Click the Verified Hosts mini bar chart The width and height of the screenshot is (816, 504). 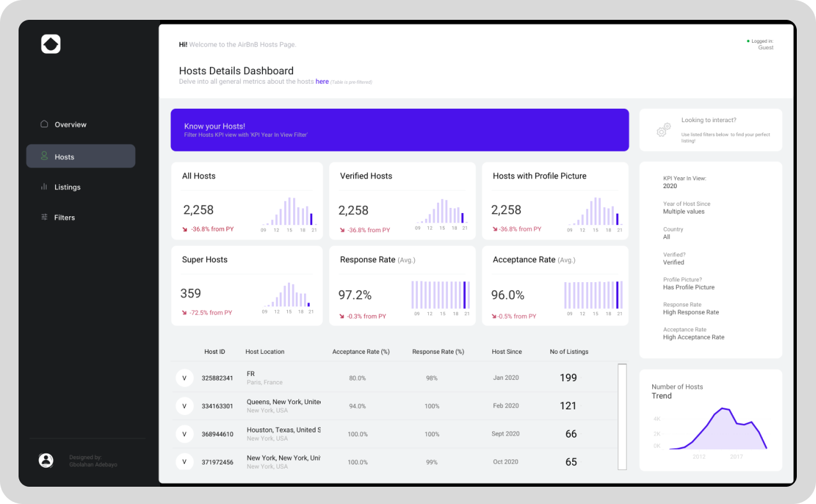click(441, 214)
